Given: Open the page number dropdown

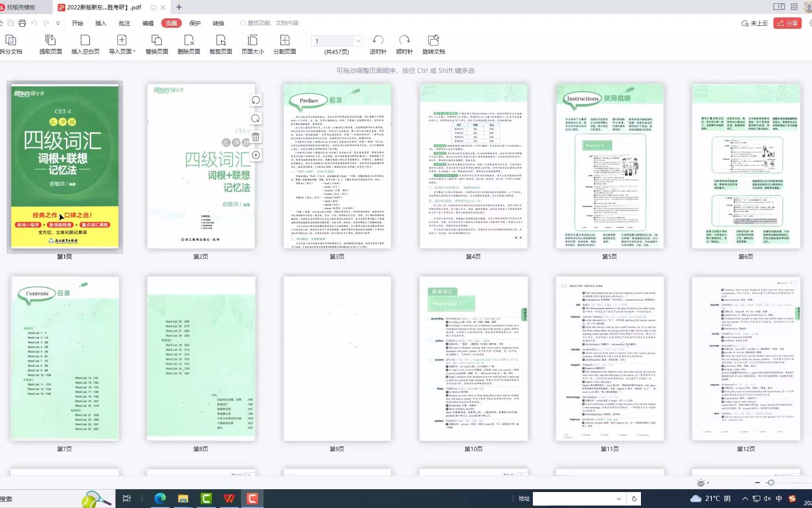Looking at the screenshot, I should (x=358, y=41).
